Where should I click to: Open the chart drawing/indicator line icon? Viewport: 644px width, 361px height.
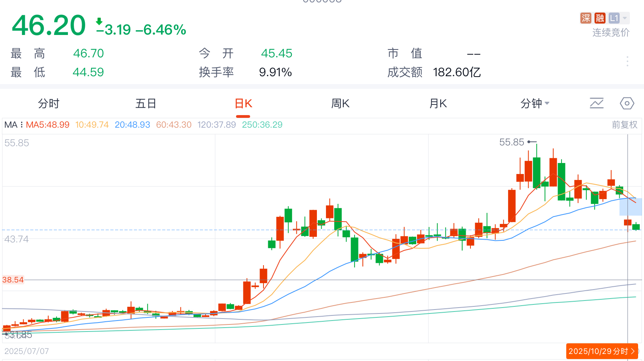pos(596,103)
